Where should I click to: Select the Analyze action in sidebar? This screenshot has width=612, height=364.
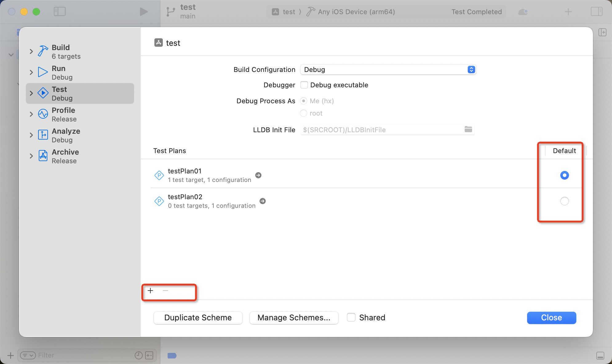(x=80, y=135)
